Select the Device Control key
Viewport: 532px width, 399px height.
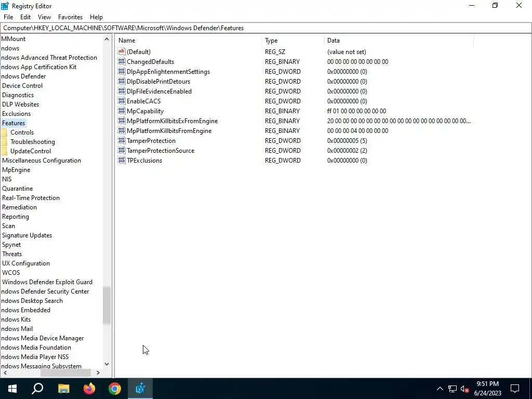tap(22, 86)
